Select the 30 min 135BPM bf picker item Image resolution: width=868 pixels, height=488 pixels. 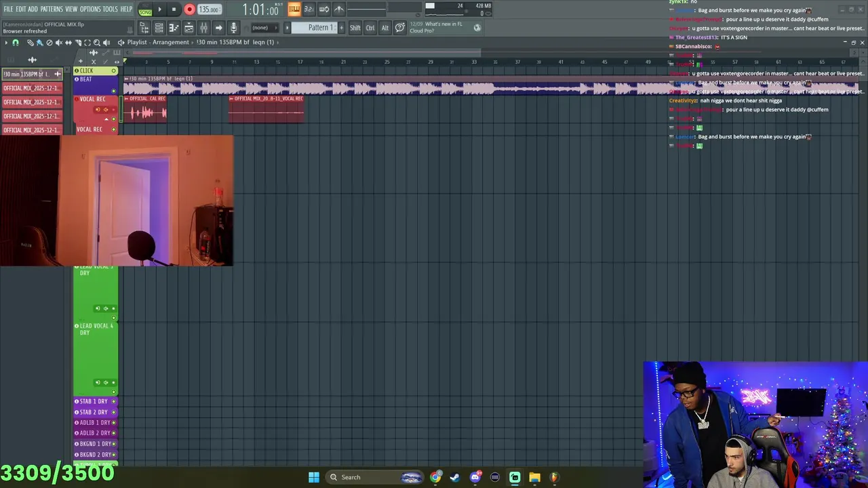tap(31, 74)
